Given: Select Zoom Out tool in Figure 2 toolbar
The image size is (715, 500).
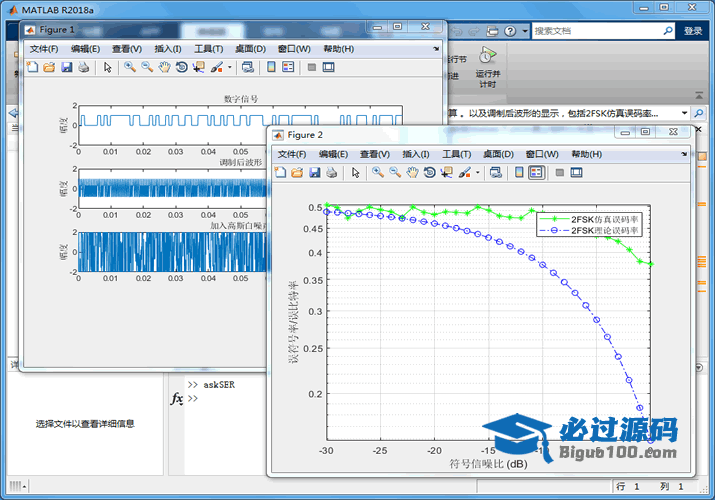Looking at the screenshot, I should click(395, 173).
